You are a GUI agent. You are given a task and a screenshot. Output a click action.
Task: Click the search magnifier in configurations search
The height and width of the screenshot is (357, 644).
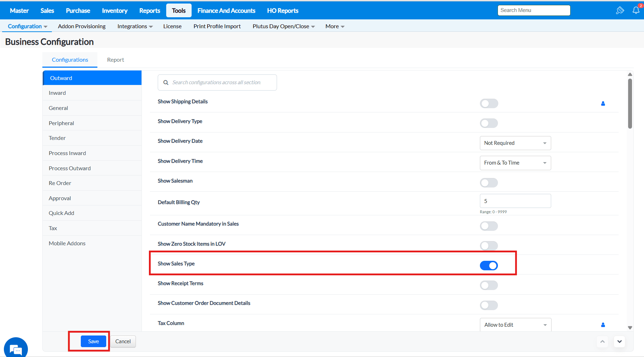tap(166, 82)
